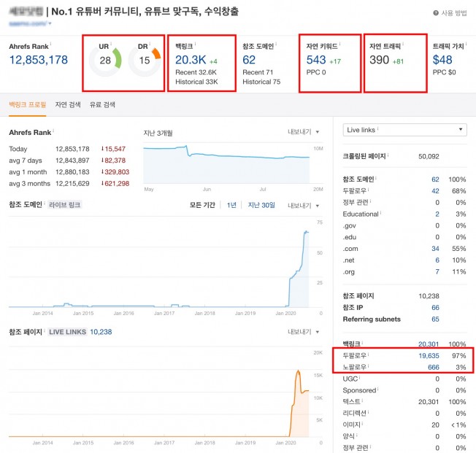Click the avg 7 days rank 12,843,897
476x453 pixels.
tap(72, 160)
